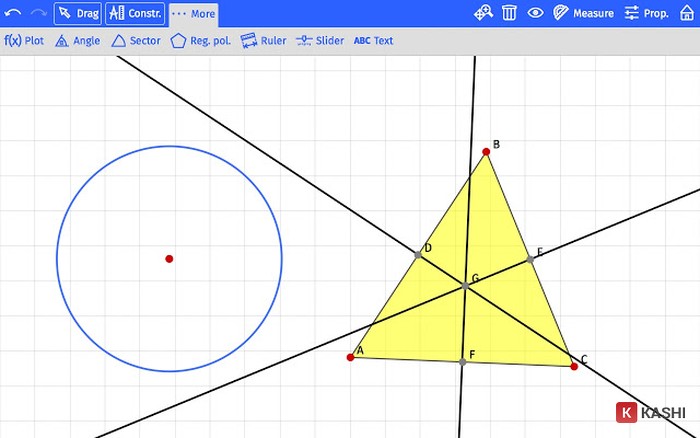The image size is (700, 438).
Task: Click the trash delete icon
Action: (x=509, y=13)
